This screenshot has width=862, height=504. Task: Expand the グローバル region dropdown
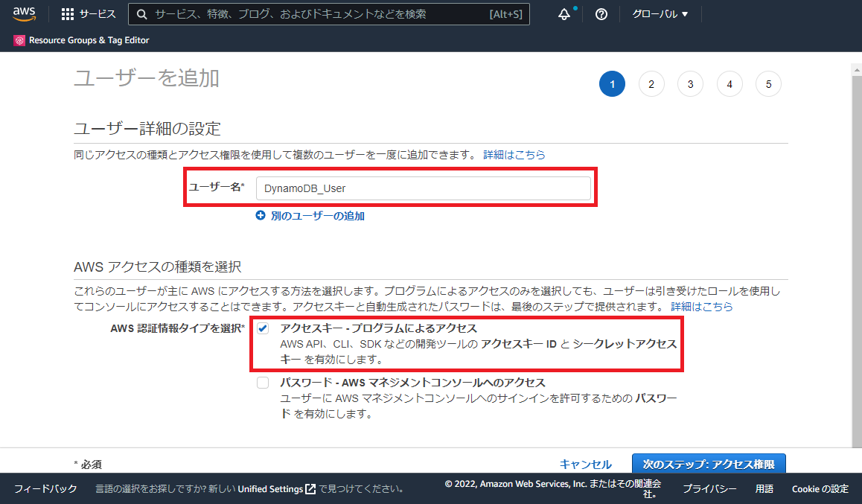pos(660,14)
